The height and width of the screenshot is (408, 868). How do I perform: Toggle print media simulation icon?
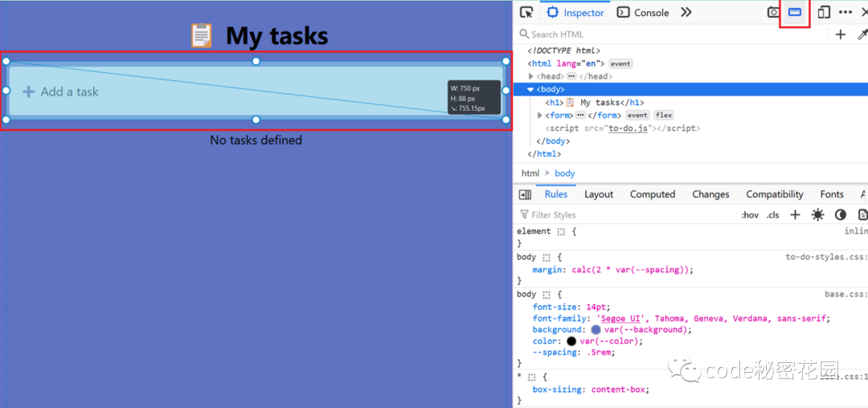(862, 214)
